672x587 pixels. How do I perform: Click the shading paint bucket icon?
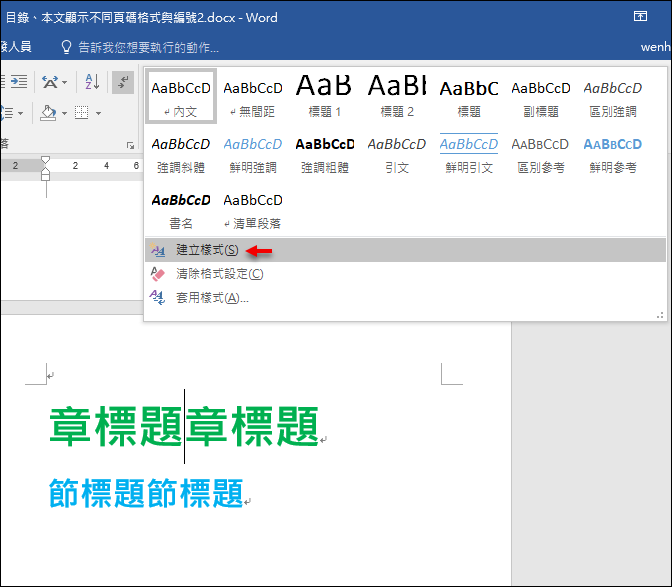tap(48, 113)
